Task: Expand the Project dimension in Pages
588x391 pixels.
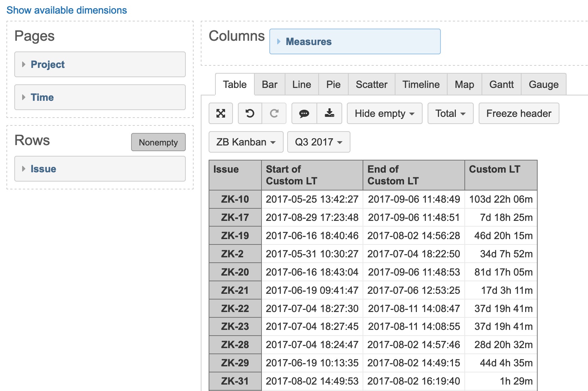Action: tap(100, 64)
